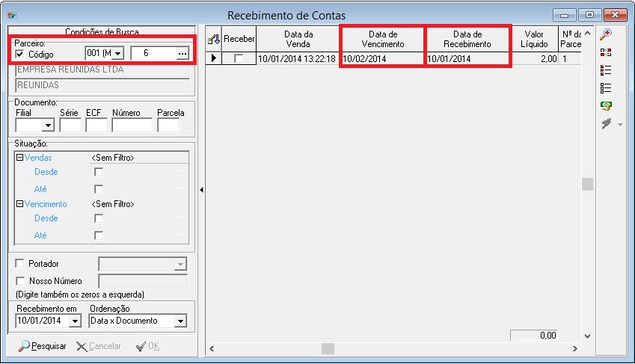Image resolution: width=635 pixels, height=364 pixels.
Task: Enable the Portador checkbox
Action: tap(20, 264)
